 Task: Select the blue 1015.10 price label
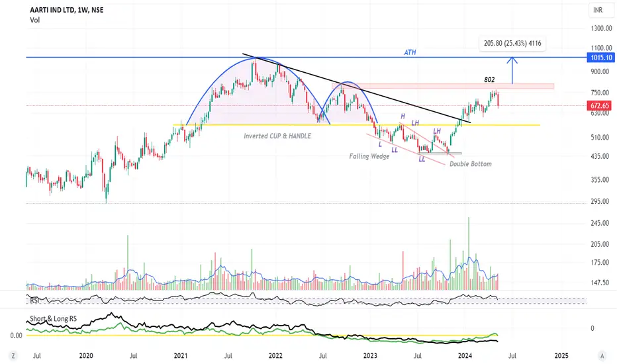tap(600, 58)
